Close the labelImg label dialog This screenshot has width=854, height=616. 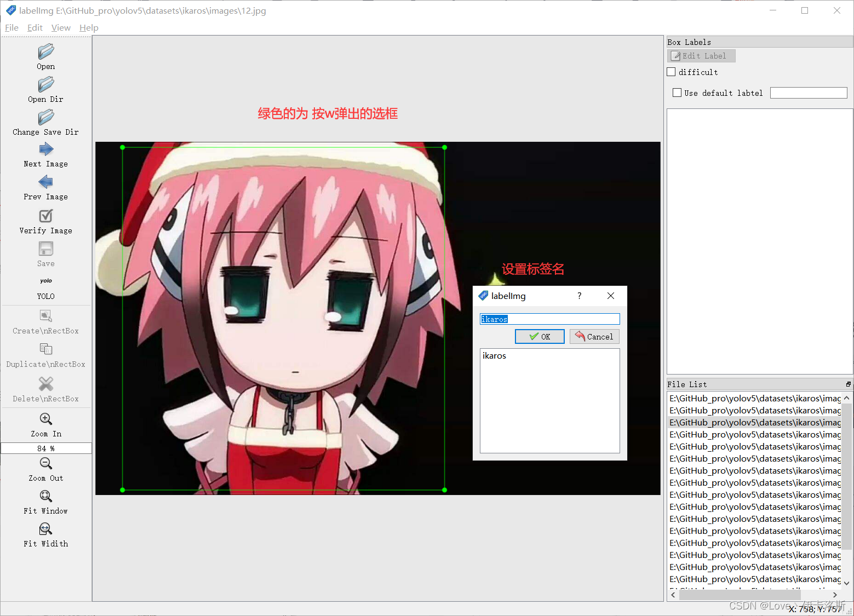click(x=611, y=296)
